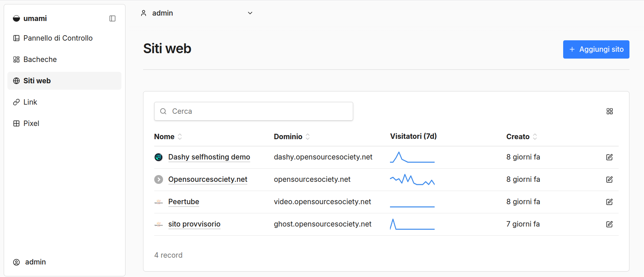
Task: Click video.opensourcesociety.net domain text
Action: (x=322, y=202)
